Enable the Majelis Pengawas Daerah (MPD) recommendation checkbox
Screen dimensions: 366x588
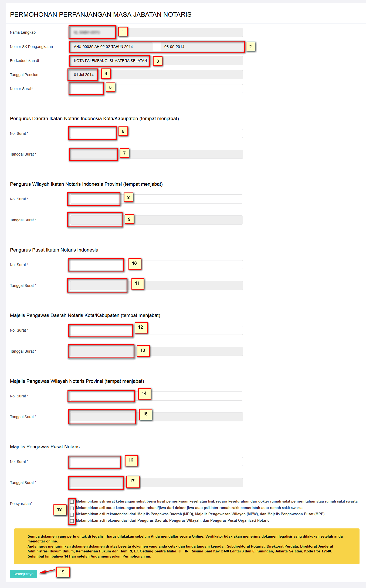pyautogui.click(x=72, y=515)
